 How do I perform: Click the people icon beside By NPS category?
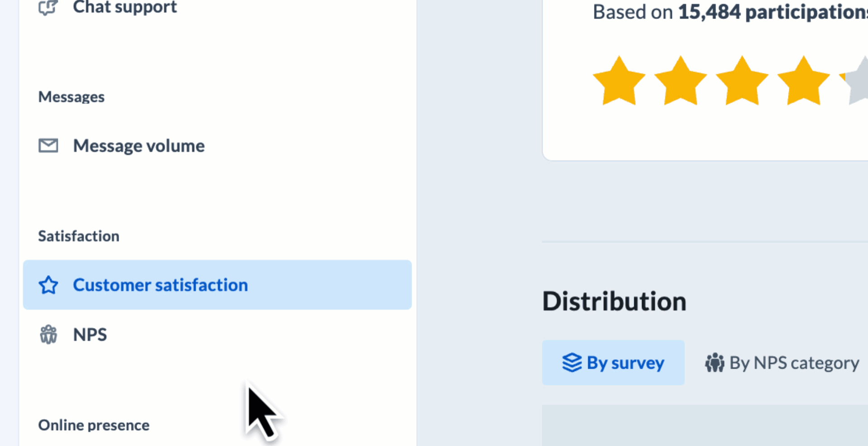click(x=714, y=363)
